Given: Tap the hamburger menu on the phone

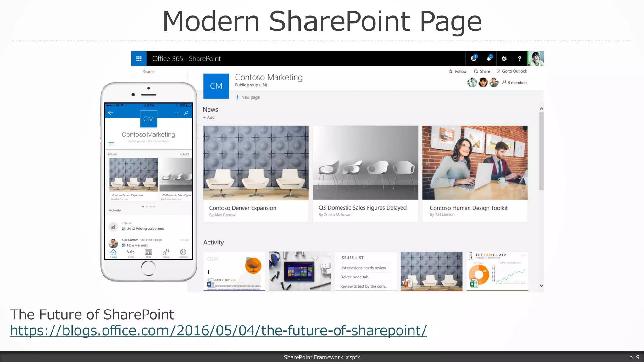Looking at the screenshot, I should (x=111, y=144).
